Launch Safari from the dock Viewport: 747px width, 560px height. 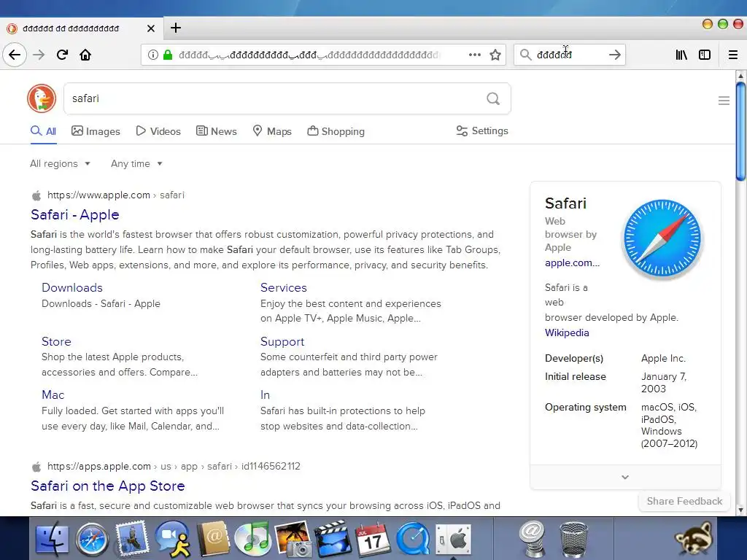click(x=92, y=540)
